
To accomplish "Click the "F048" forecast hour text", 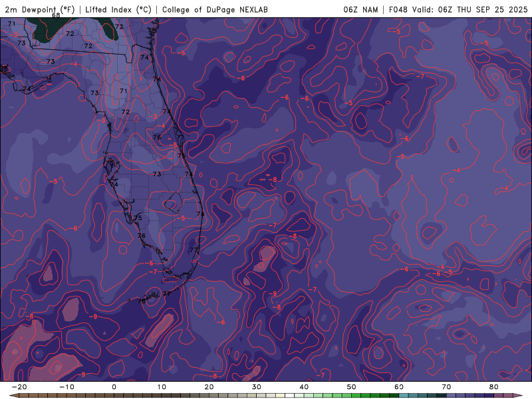I will click(x=398, y=9).
